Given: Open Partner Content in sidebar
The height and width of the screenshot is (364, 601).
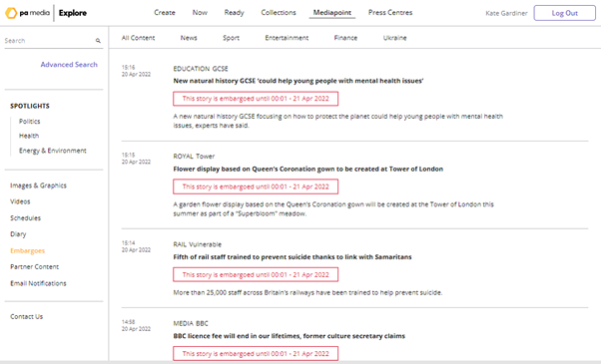Looking at the screenshot, I should (x=35, y=267).
